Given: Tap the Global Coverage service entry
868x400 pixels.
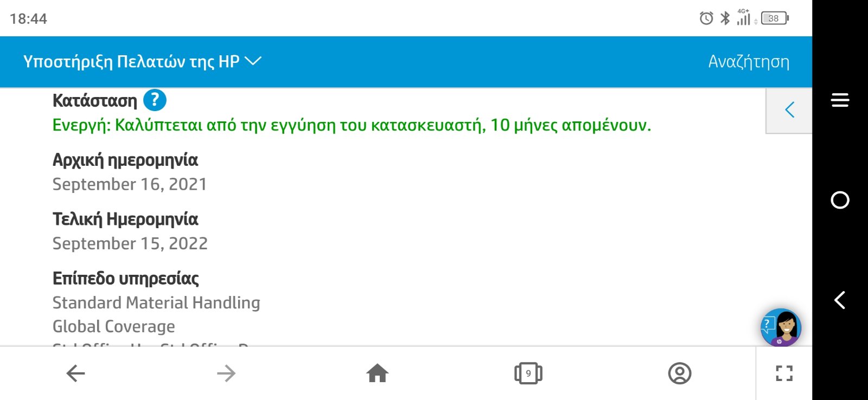Looking at the screenshot, I should (114, 326).
